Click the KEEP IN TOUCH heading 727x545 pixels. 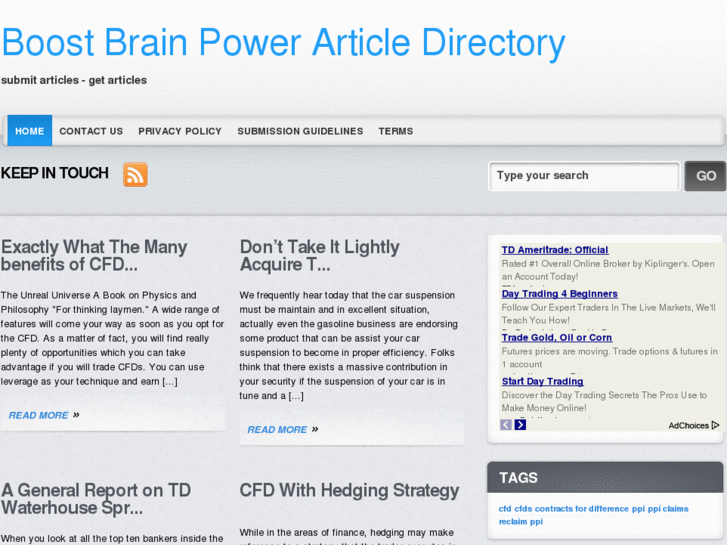(x=54, y=173)
